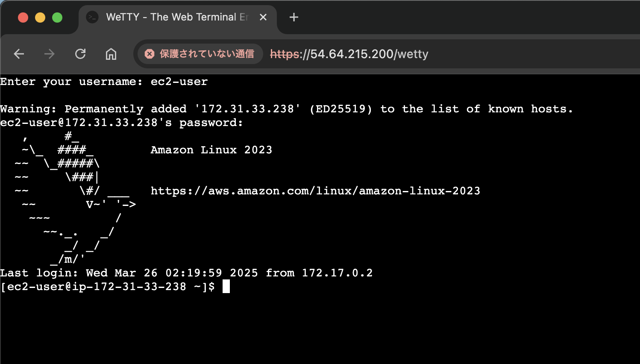Reload the WeTTY page
Viewport: 640px width, 364px height.
click(80, 54)
